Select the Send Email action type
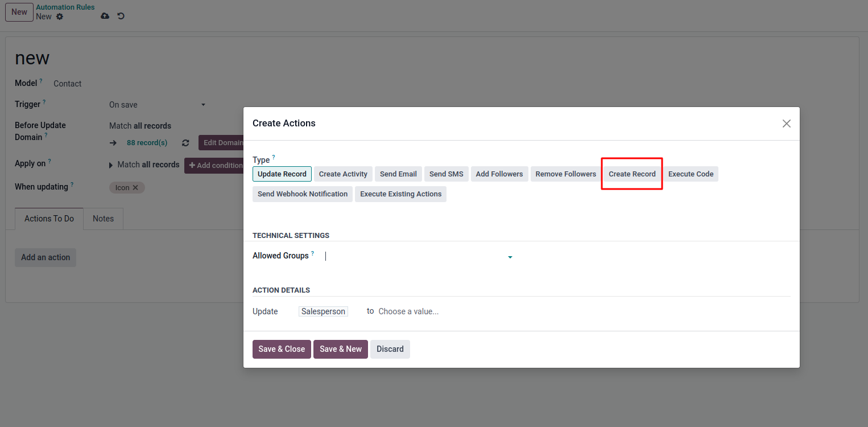 coord(399,174)
